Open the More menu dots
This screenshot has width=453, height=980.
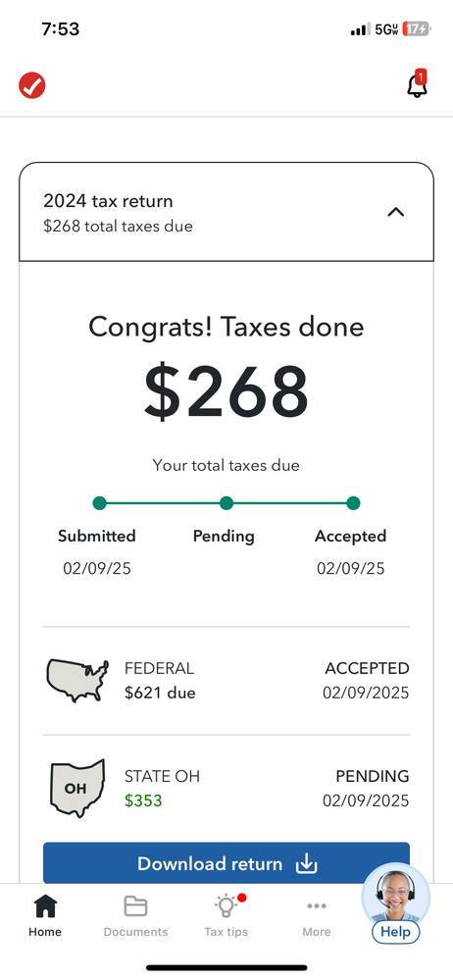pos(317,915)
